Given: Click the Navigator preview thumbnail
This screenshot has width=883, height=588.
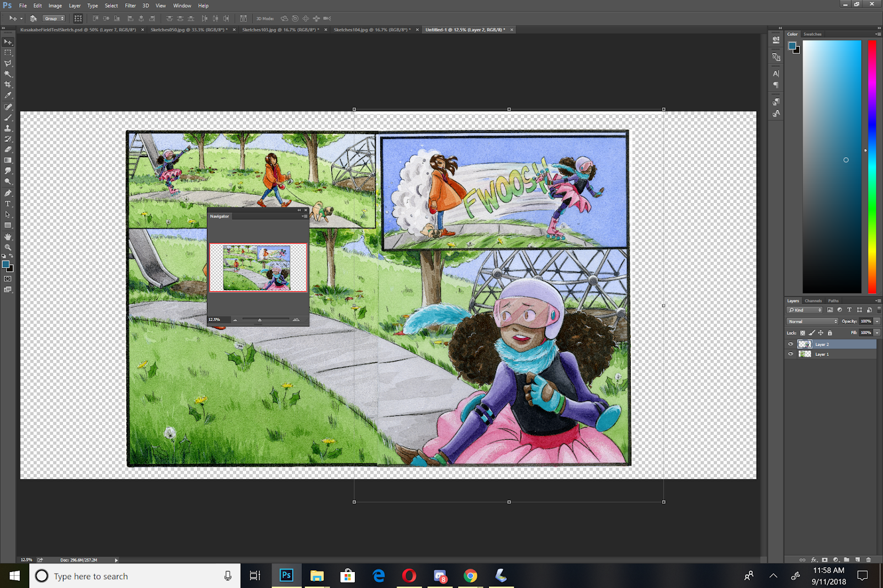Looking at the screenshot, I should (x=258, y=268).
